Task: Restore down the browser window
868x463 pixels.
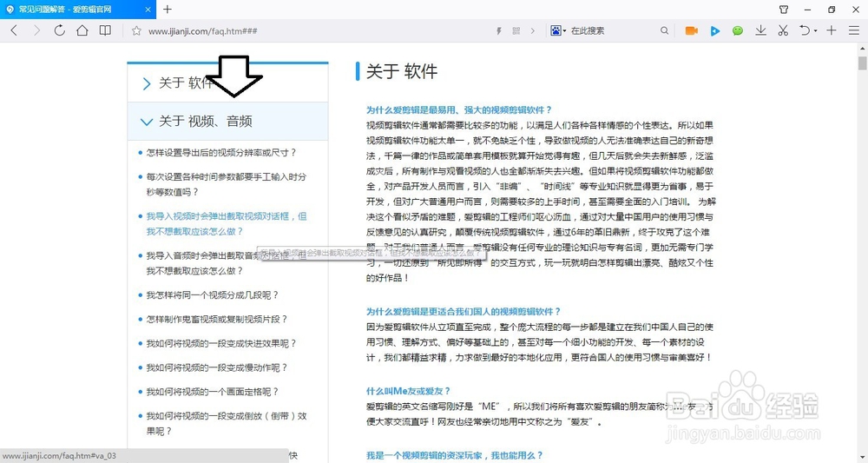Action: (x=832, y=10)
